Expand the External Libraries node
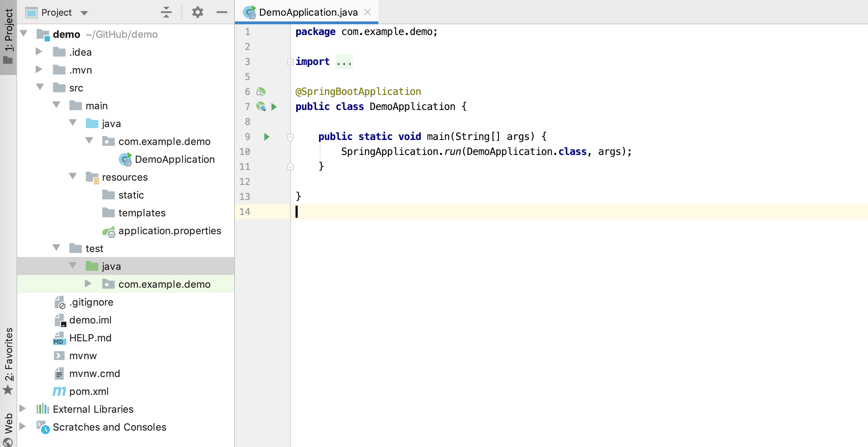 coord(22,408)
